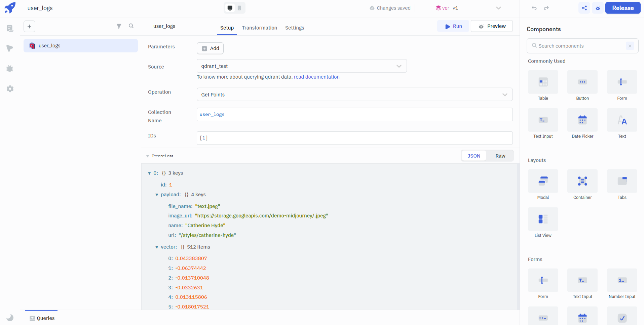Add a new query with plus icon
This screenshot has height=325, width=644.
30,27
